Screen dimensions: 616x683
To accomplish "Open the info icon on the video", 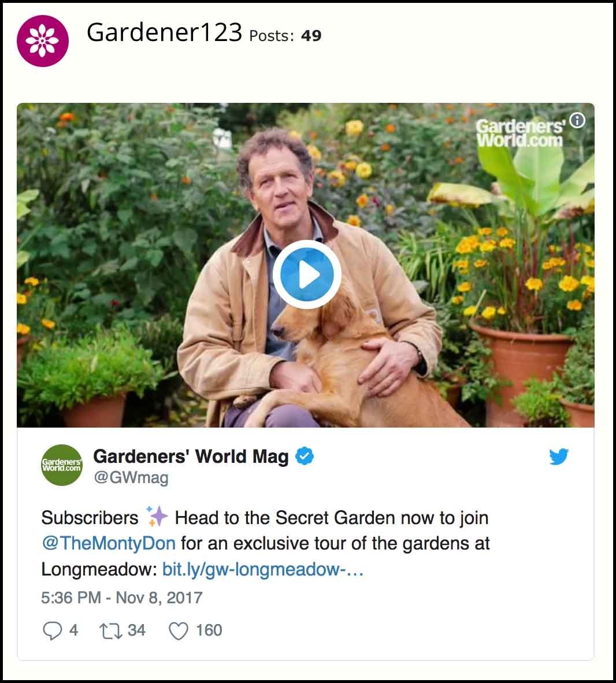I will point(577,120).
